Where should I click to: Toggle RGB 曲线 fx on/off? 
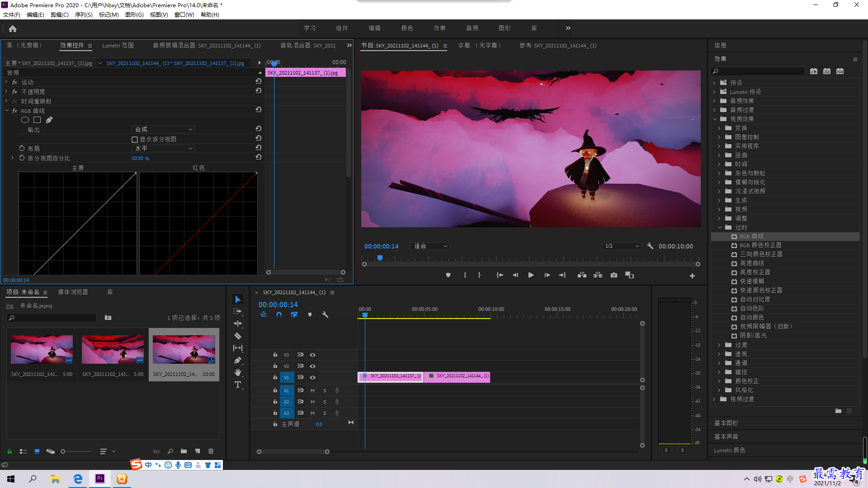pyautogui.click(x=14, y=111)
